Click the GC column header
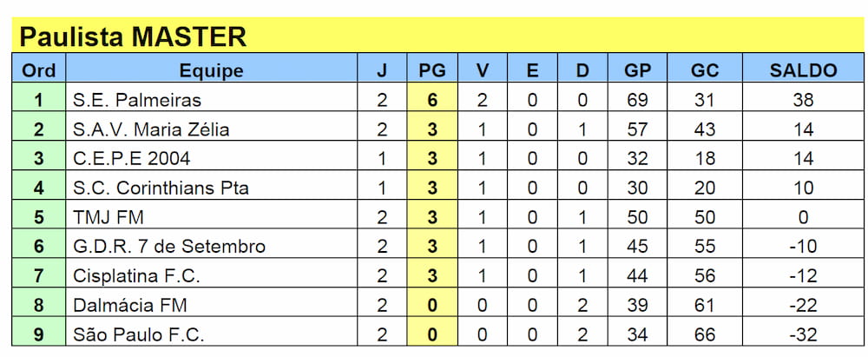 click(704, 70)
